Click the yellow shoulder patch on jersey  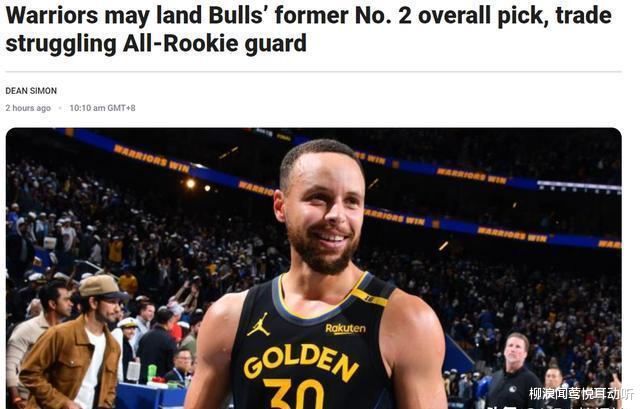pyautogui.click(x=370, y=297)
